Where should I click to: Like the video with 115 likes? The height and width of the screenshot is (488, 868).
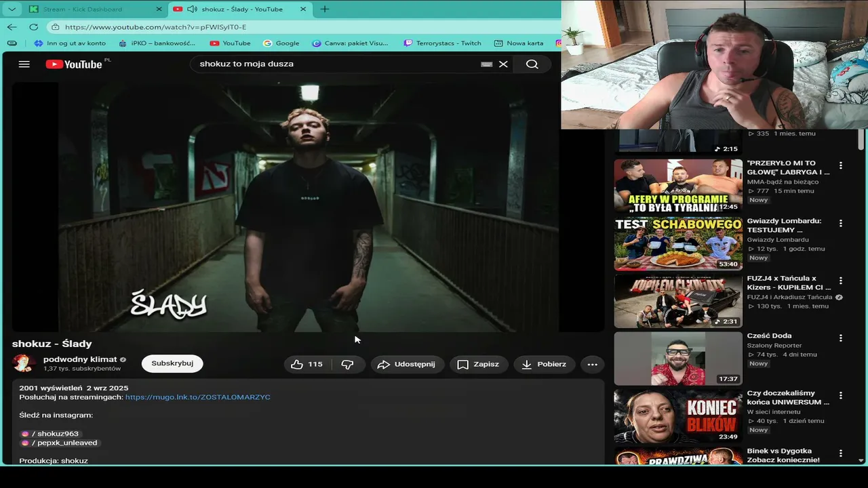coord(307,364)
